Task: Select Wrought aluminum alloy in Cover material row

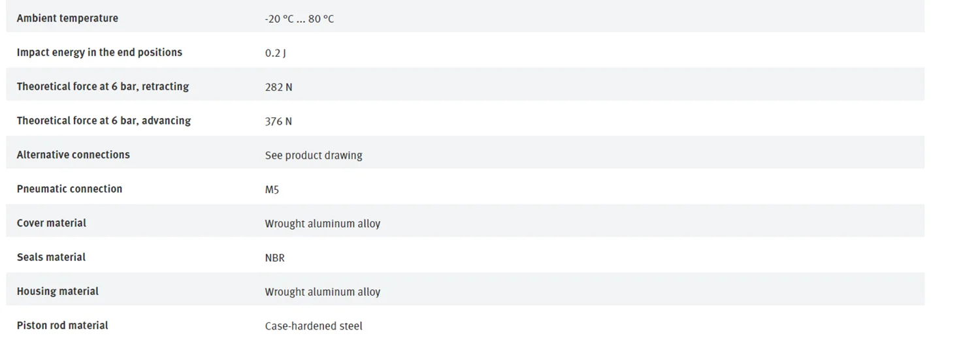Action: click(x=322, y=224)
